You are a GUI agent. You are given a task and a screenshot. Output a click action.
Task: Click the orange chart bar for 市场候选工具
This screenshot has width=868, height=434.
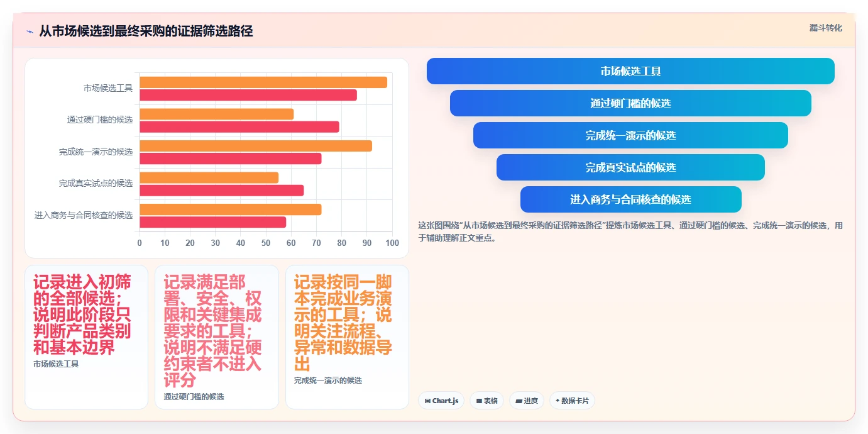[x=263, y=82]
